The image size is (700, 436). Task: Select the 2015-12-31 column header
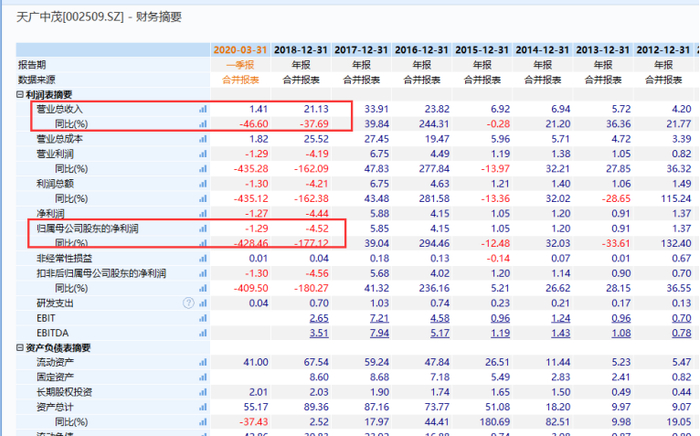(x=482, y=50)
